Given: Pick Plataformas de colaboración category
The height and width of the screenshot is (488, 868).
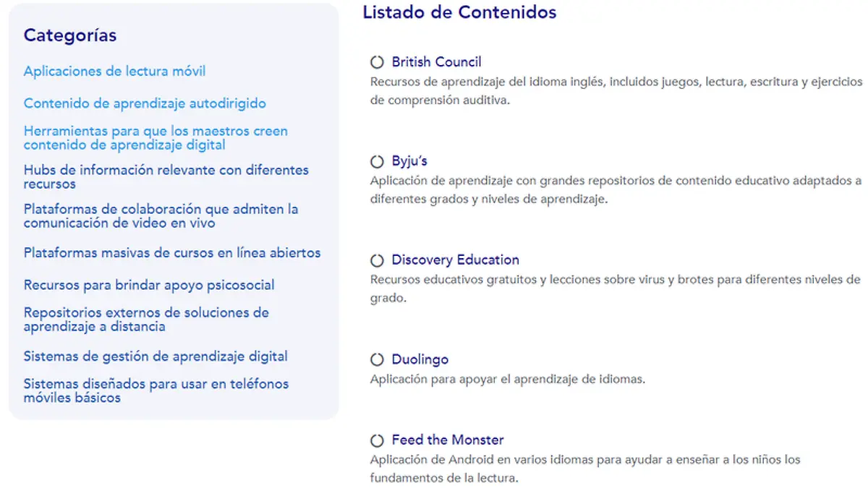Looking at the screenshot, I should click(161, 216).
